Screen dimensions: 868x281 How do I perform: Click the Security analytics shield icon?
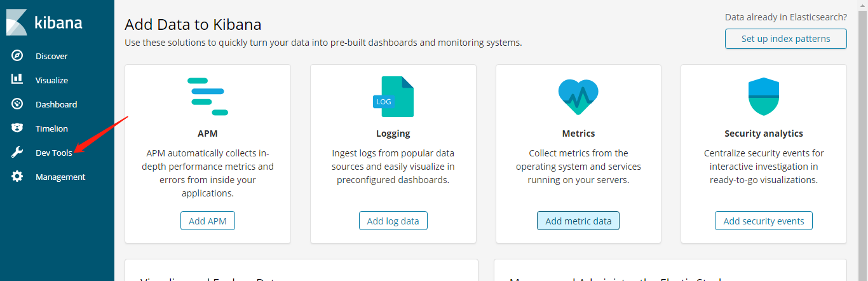point(763,96)
